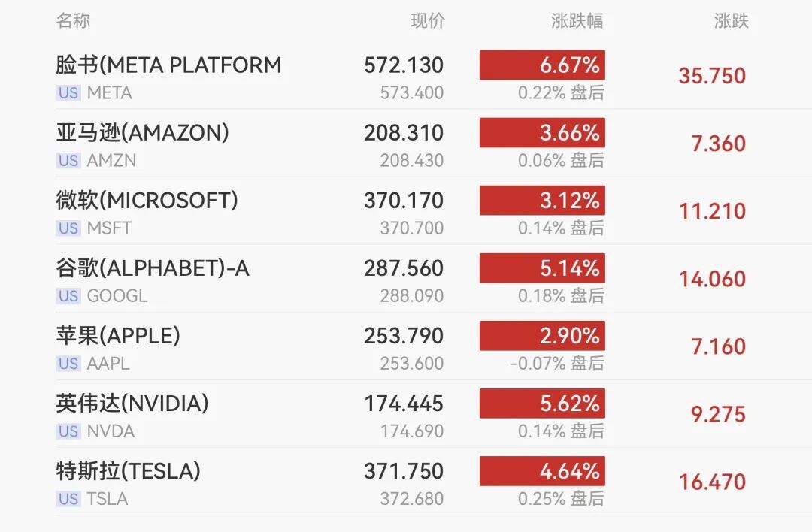Click the US market badge beside AAPL
This screenshot has width=812, height=532.
pyautogui.click(x=68, y=364)
